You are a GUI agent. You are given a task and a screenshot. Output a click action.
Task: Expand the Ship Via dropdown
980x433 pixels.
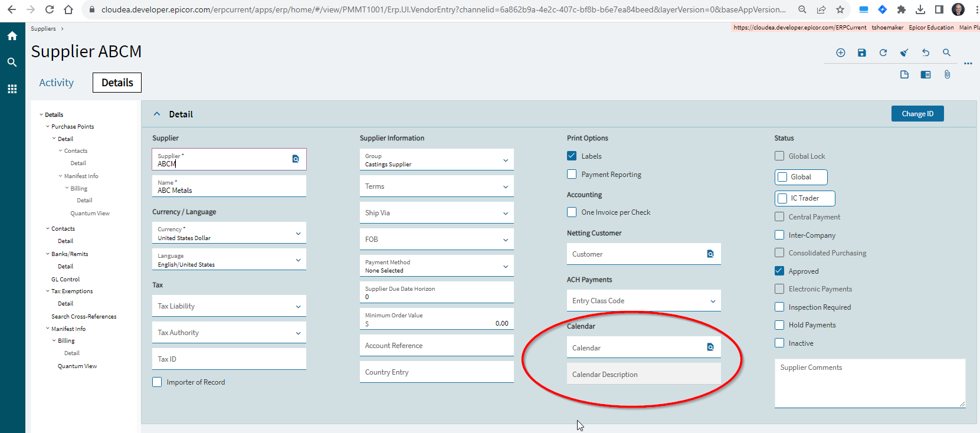[x=437, y=213]
